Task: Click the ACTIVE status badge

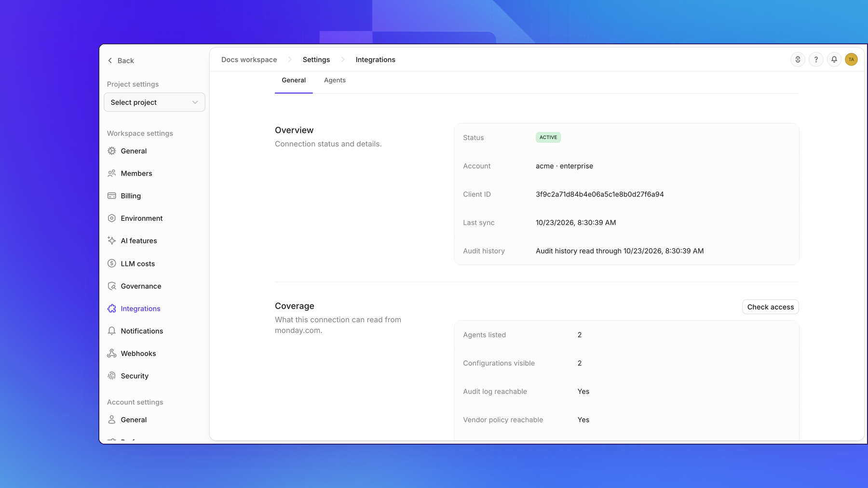Action: [x=548, y=137]
